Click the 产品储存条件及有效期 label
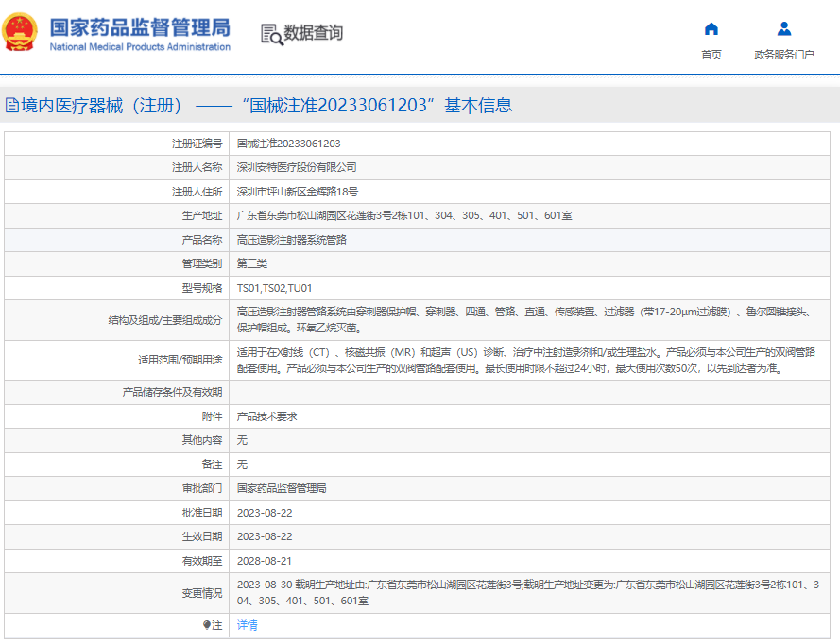The height and width of the screenshot is (644, 840). (x=172, y=392)
